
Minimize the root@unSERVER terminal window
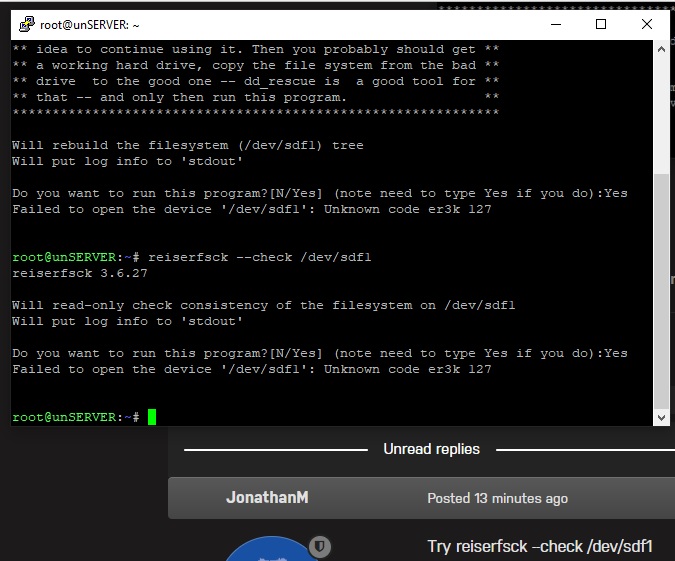pyautogui.click(x=556, y=25)
